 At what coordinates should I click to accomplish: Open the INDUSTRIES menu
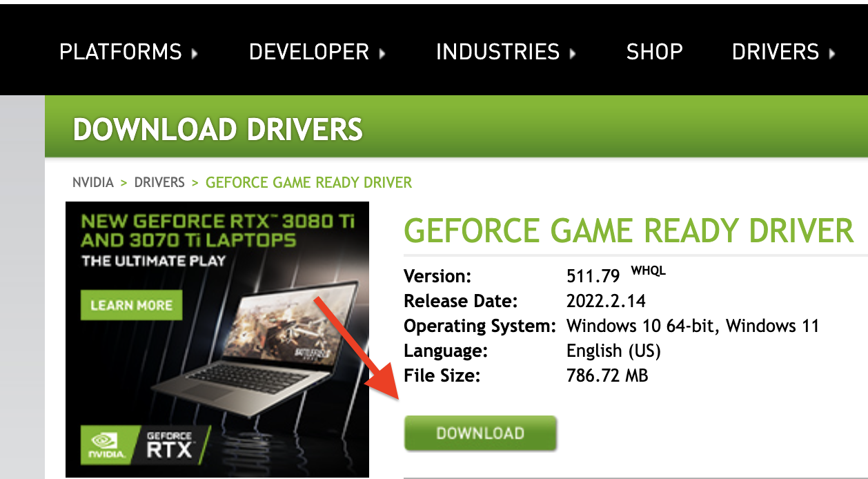(x=497, y=52)
